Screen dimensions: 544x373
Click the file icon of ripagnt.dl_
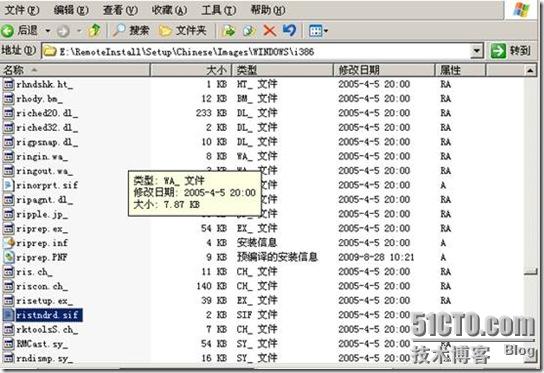(8, 200)
